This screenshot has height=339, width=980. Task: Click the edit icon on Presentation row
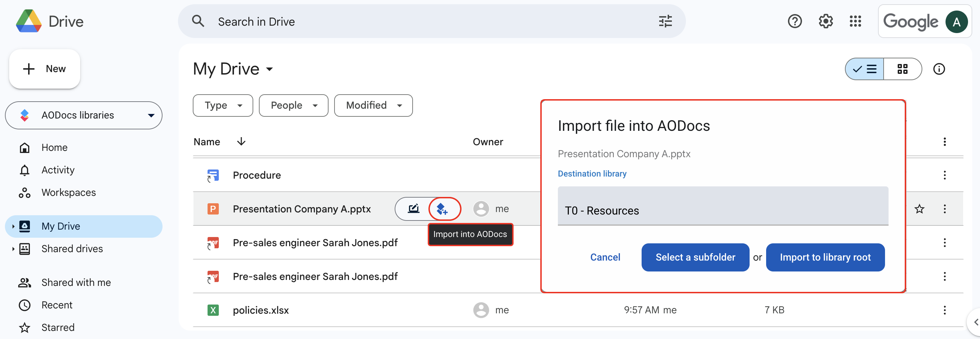click(x=414, y=209)
